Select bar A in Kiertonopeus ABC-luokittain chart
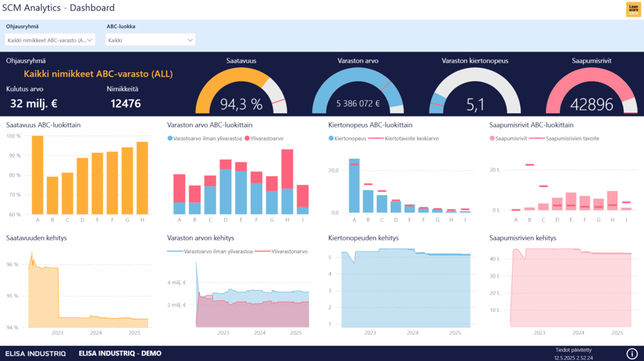Image resolution: width=644 pixels, height=361 pixels. [x=354, y=186]
